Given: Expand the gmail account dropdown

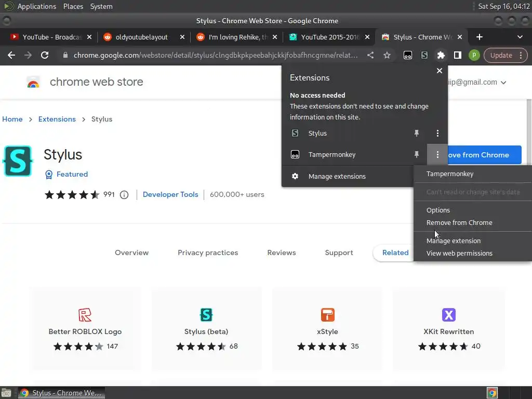Looking at the screenshot, I should tap(503, 83).
